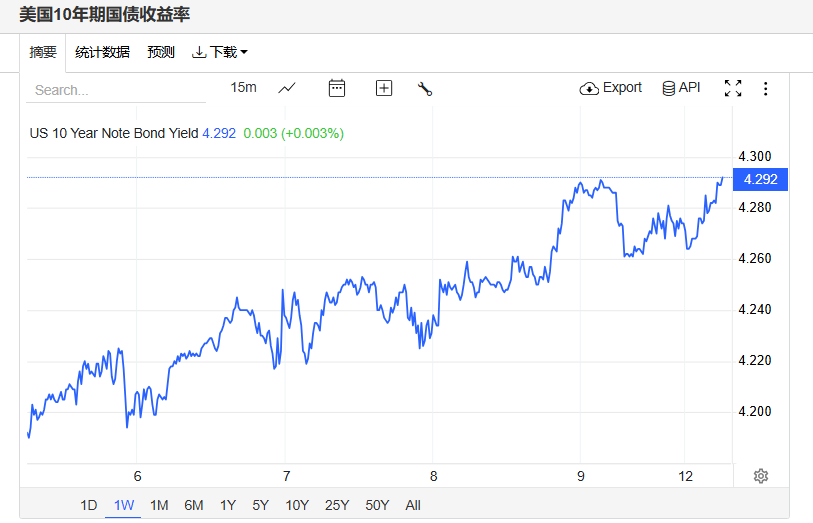Click the green +0.003% change value

tap(312, 133)
